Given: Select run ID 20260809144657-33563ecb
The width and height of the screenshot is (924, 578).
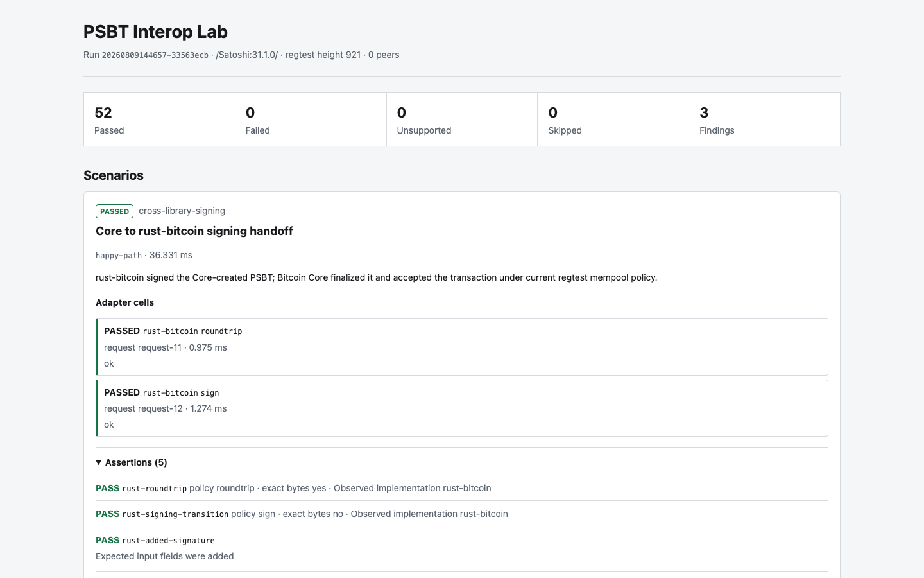Looking at the screenshot, I should pyautogui.click(x=155, y=55).
